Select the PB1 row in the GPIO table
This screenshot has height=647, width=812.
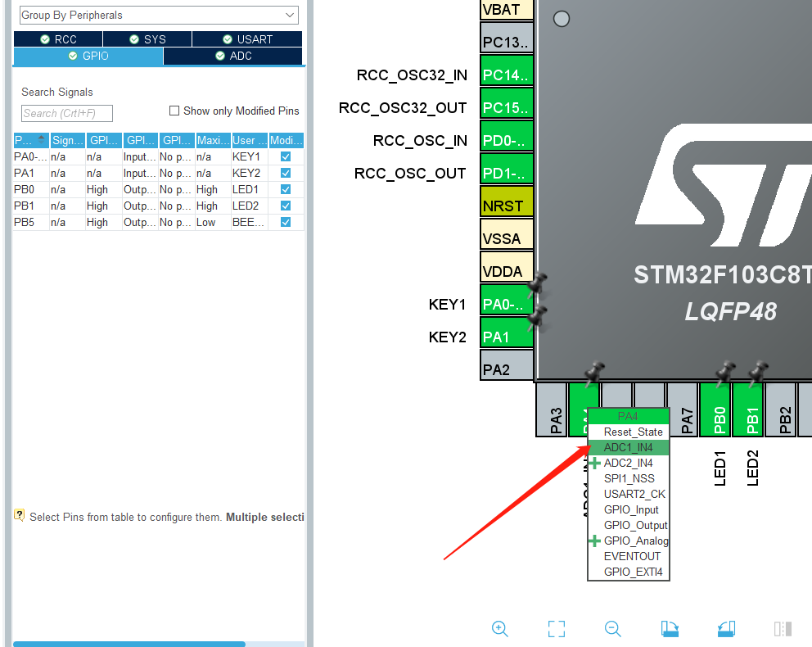(x=159, y=206)
